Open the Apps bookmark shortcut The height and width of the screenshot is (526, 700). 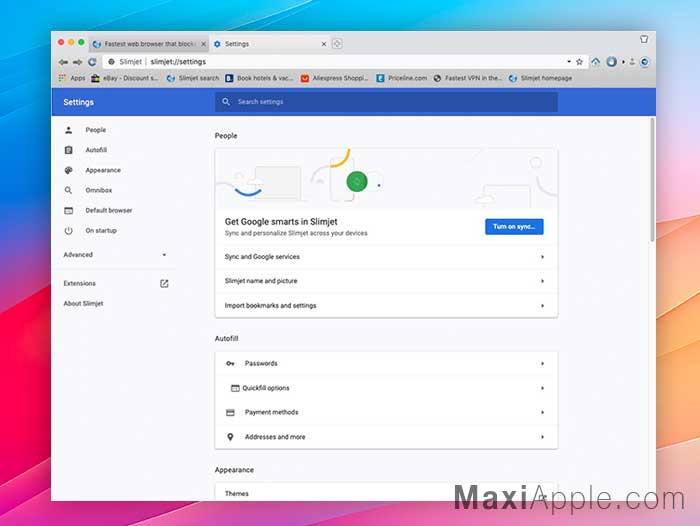point(72,78)
